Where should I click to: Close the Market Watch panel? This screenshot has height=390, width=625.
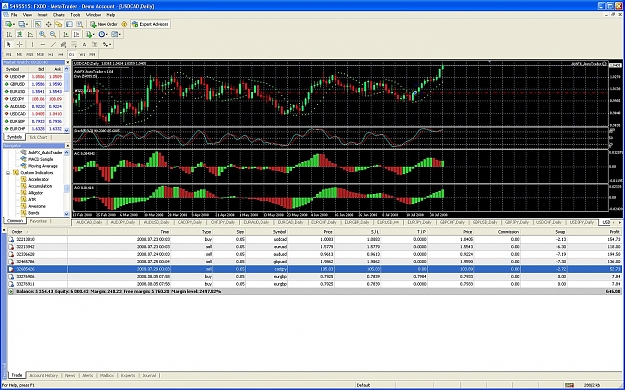[67, 63]
